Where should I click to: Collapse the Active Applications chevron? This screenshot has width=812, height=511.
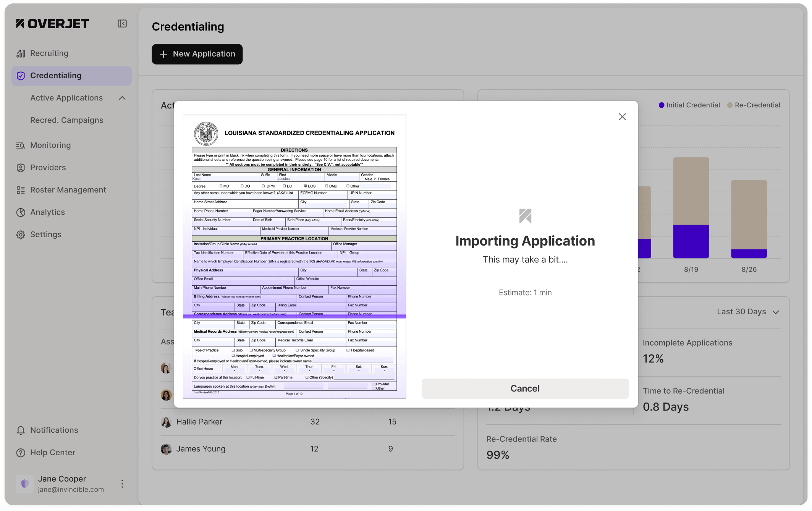[x=122, y=98]
